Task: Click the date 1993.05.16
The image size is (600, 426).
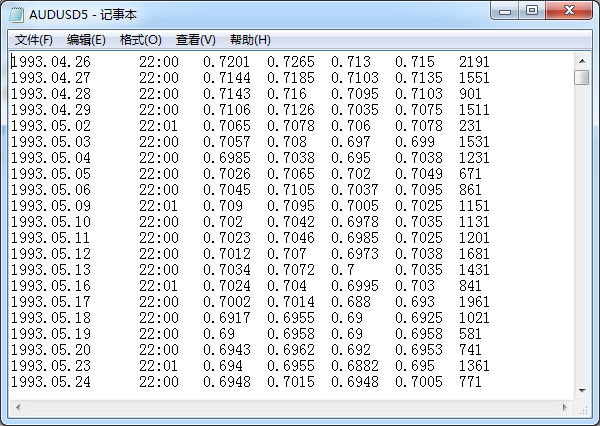Action: (x=51, y=286)
